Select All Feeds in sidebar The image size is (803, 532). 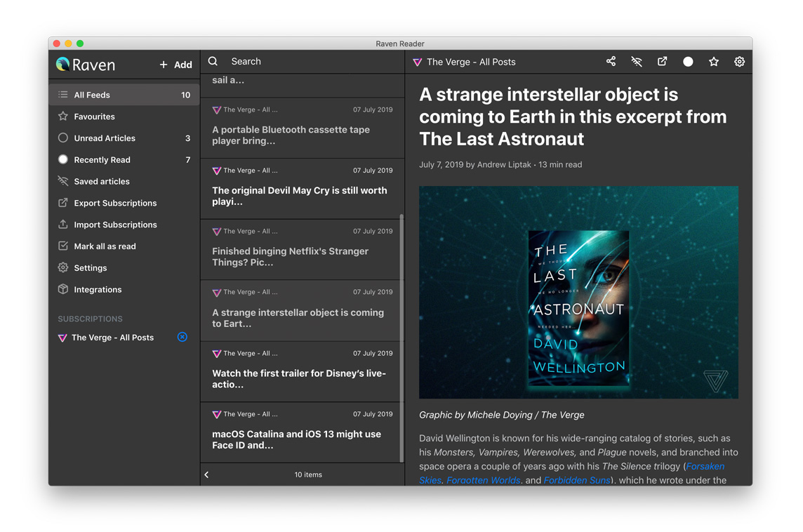pyautogui.click(x=124, y=95)
